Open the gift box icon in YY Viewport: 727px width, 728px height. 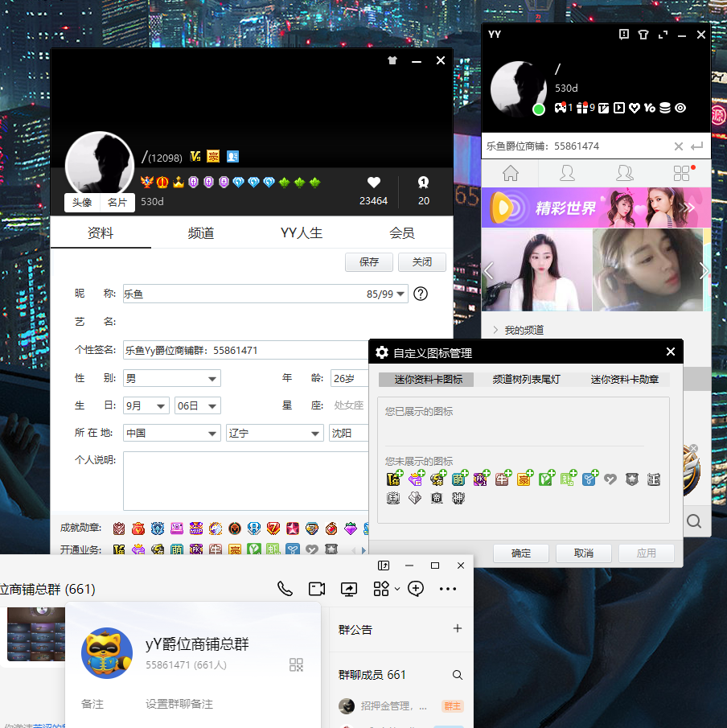582,108
